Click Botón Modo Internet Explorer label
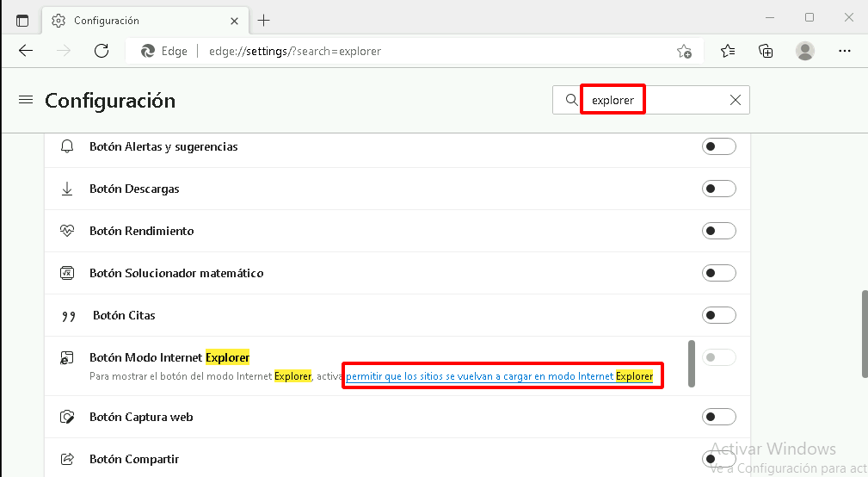The width and height of the screenshot is (868, 477). tap(169, 357)
